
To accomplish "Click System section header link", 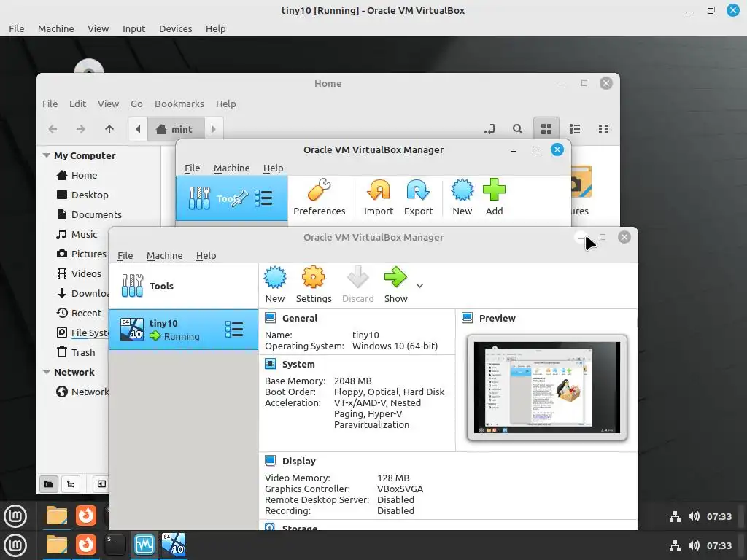I will tap(298, 365).
